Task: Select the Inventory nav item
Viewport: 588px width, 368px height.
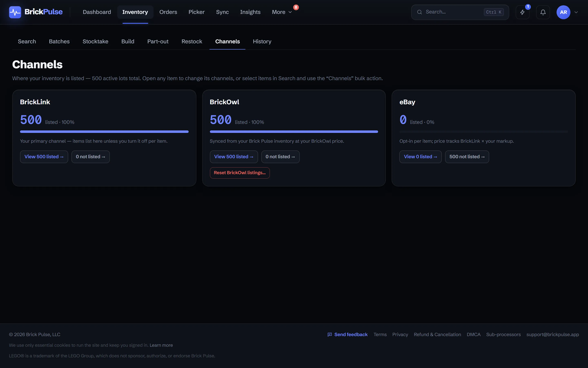Action: pyautogui.click(x=135, y=12)
